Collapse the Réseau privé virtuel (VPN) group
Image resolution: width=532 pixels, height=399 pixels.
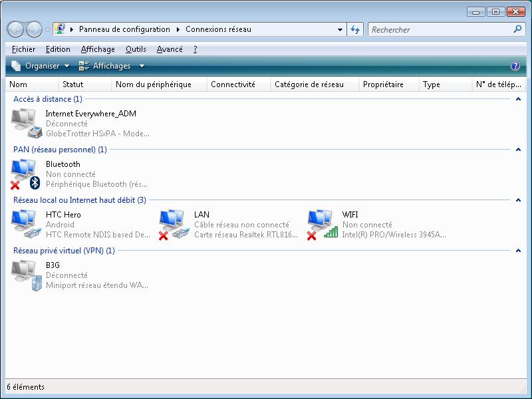click(518, 251)
